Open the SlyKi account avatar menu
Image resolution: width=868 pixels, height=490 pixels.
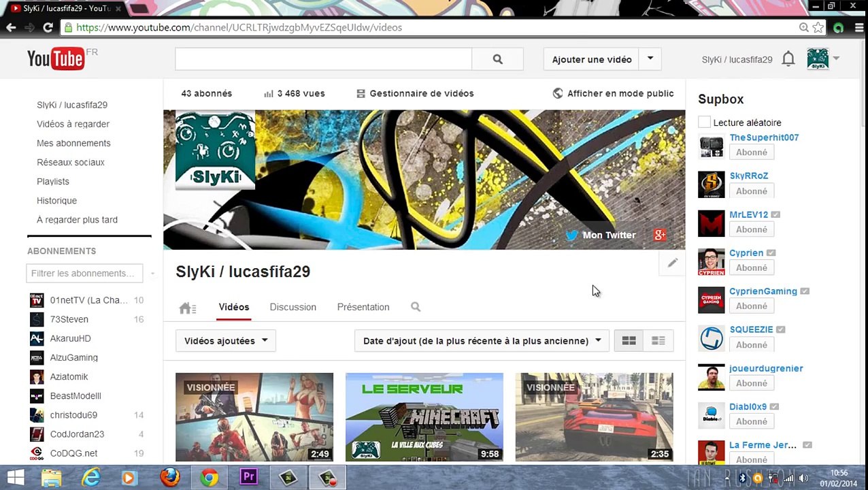point(818,59)
